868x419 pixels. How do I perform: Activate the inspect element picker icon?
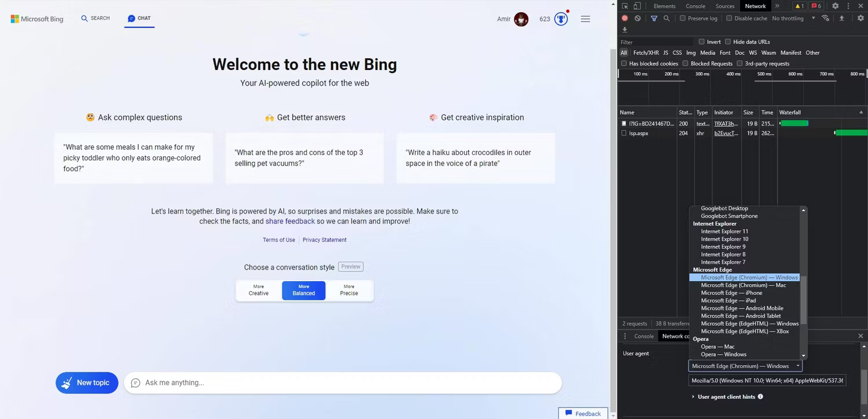624,6
